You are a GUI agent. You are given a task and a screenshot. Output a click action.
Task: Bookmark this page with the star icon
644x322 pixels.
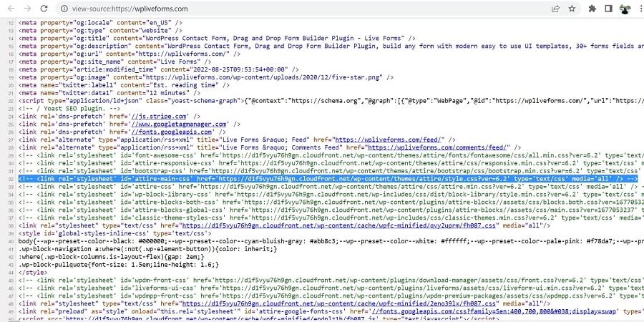(572, 9)
